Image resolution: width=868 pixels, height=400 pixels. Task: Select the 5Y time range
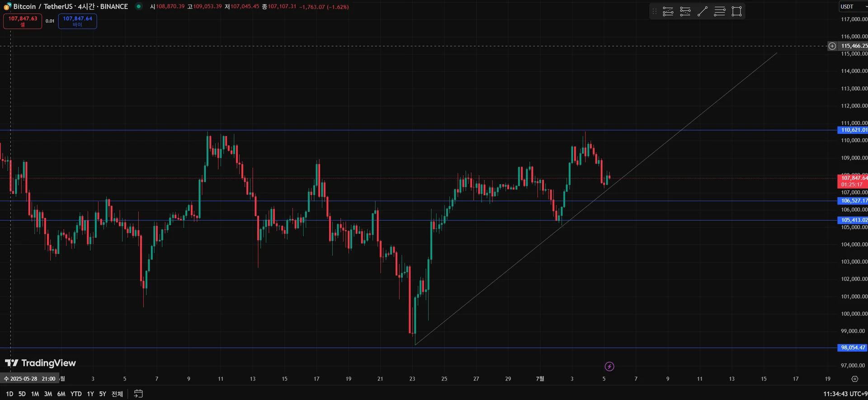(103, 394)
